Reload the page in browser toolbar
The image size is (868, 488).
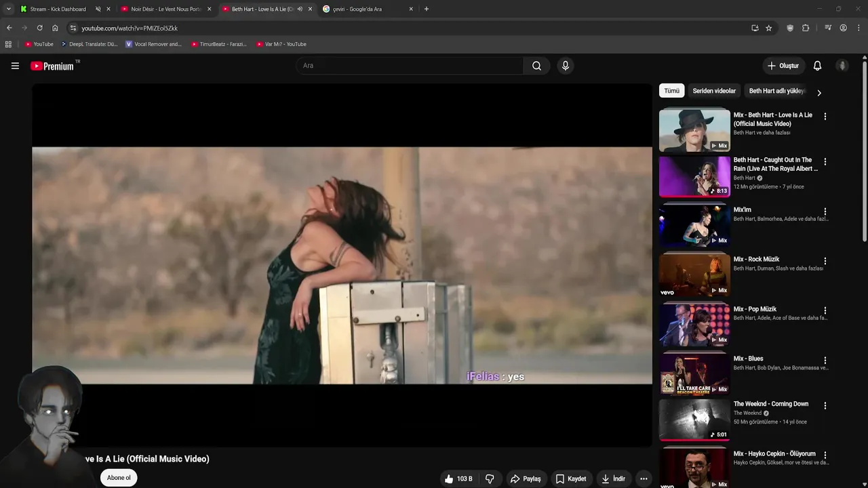point(39,28)
